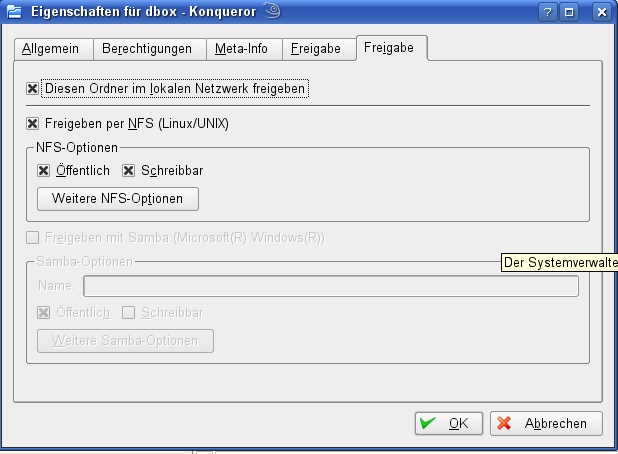Toggle NFS Schreibbar checkbox
Viewport: 618px width, 454px height.
[128, 171]
